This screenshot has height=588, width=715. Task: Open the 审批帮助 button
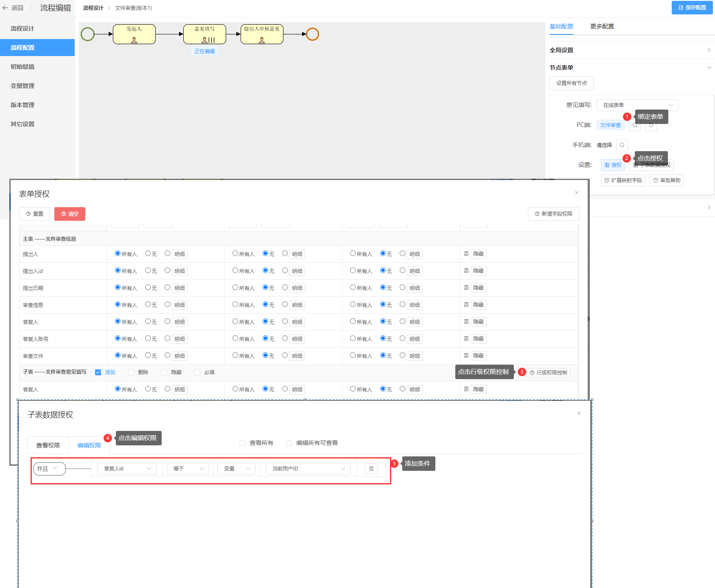pyautogui.click(x=667, y=180)
